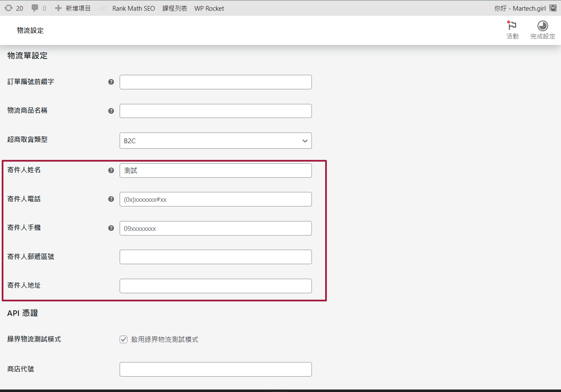Focus the 商店代號 text field
This screenshot has width=561, height=392.
215,369
